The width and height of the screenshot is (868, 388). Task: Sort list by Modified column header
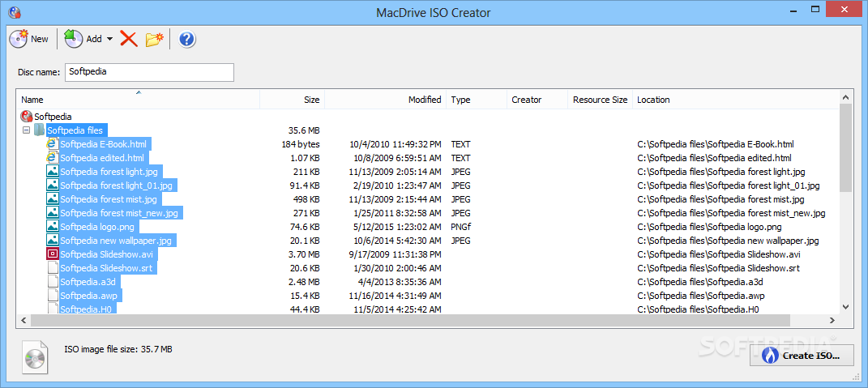385,100
